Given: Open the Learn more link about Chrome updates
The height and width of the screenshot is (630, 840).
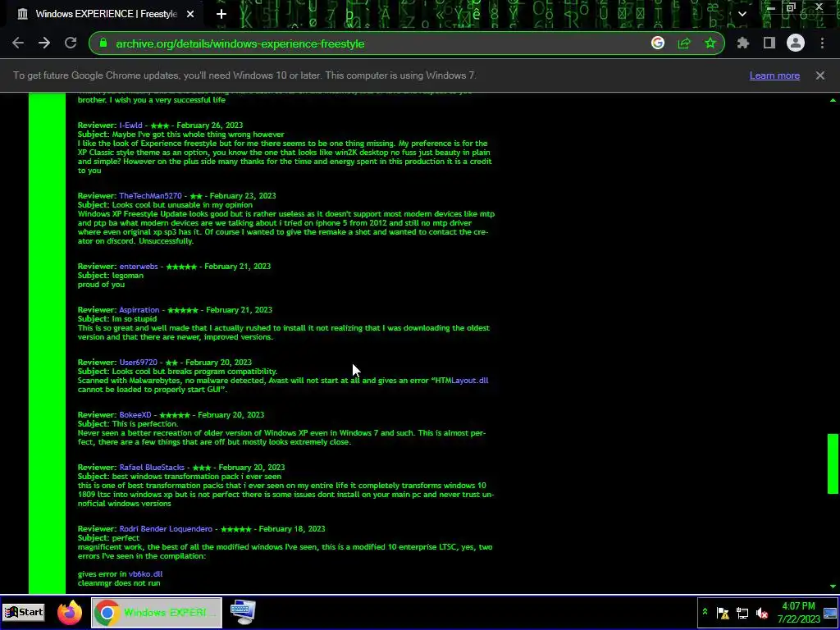Looking at the screenshot, I should pyautogui.click(x=774, y=75).
